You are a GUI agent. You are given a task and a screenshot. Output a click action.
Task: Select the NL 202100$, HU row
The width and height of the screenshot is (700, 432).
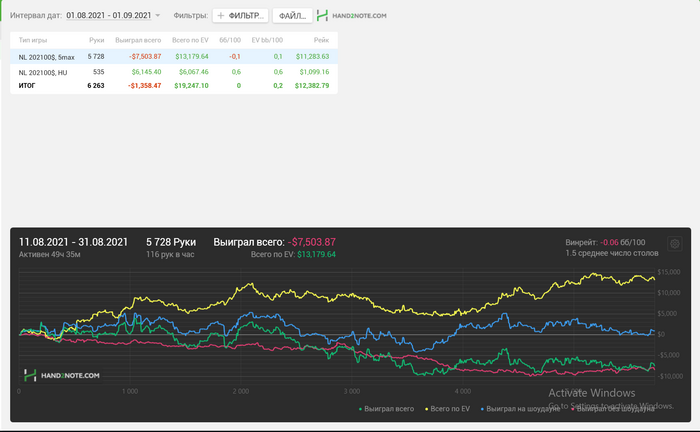[174, 72]
